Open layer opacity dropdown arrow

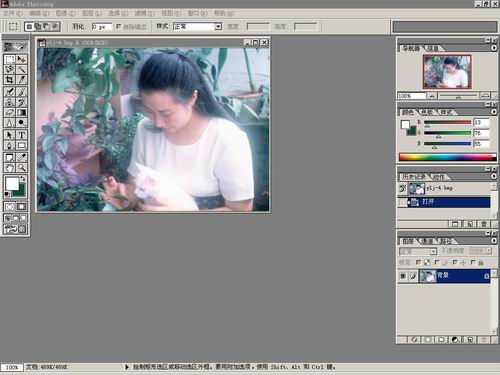(x=489, y=251)
